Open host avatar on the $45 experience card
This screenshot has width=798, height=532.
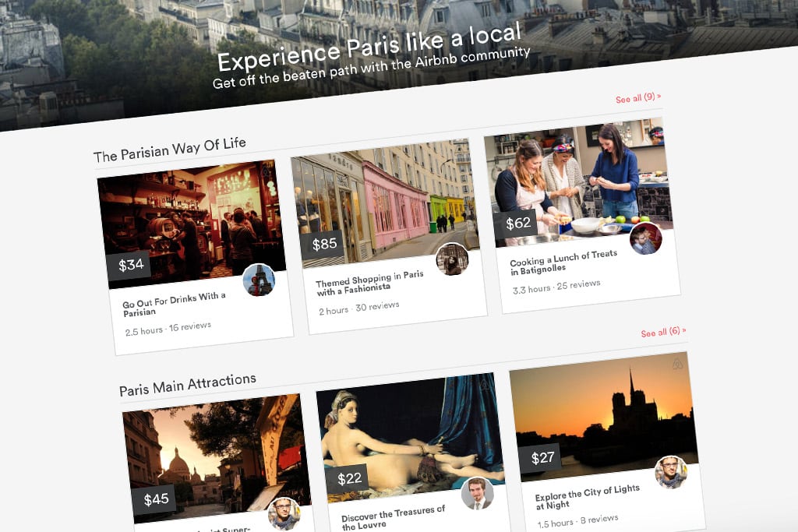(284, 513)
